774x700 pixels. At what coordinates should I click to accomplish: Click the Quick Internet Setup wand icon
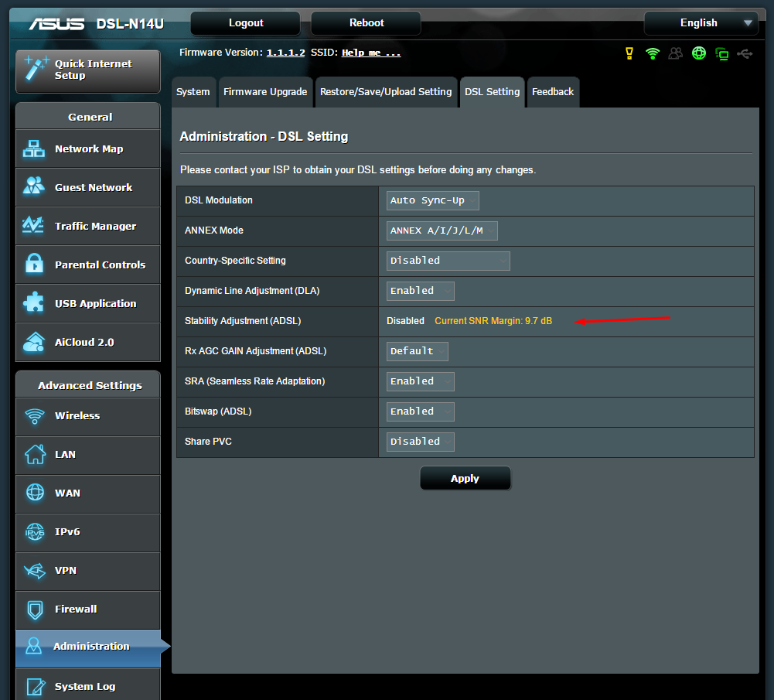[36, 68]
